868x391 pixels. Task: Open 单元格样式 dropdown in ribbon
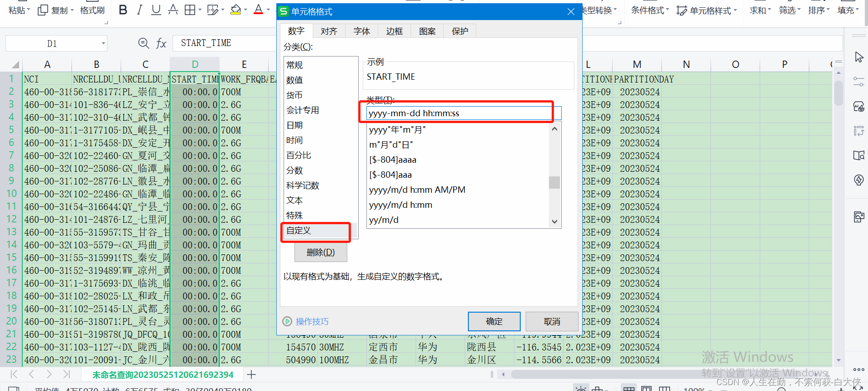point(706,10)
